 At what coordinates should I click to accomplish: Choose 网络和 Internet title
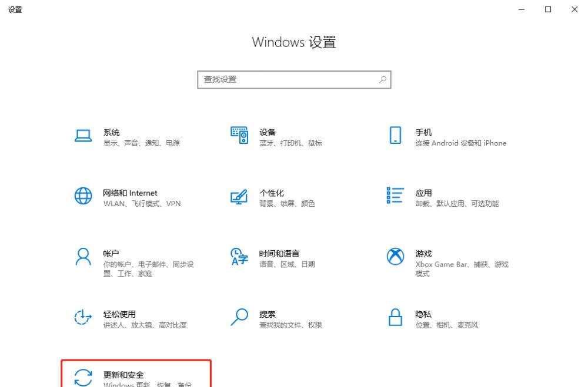pos(130,193)
